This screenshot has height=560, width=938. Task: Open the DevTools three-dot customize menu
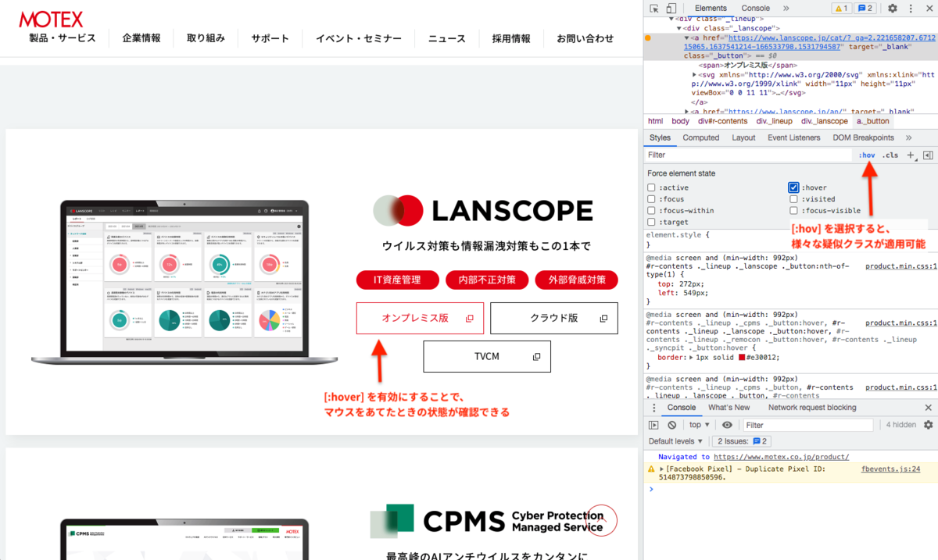pos(909,9)
